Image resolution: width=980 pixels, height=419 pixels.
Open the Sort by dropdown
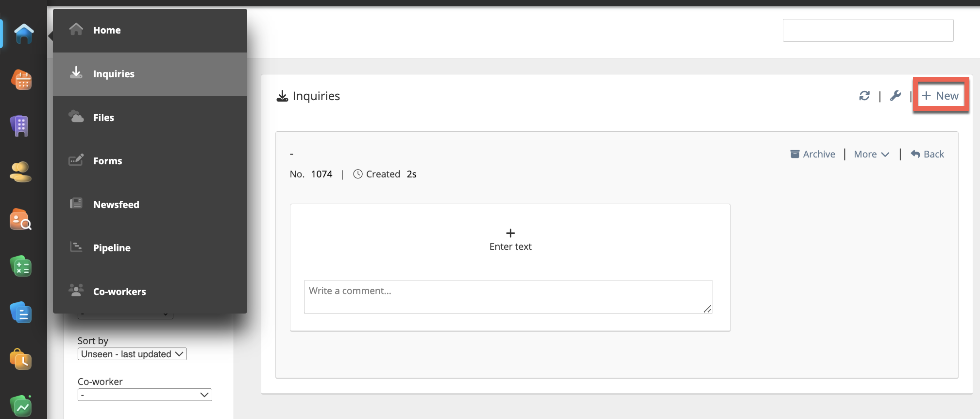(132, 354)
